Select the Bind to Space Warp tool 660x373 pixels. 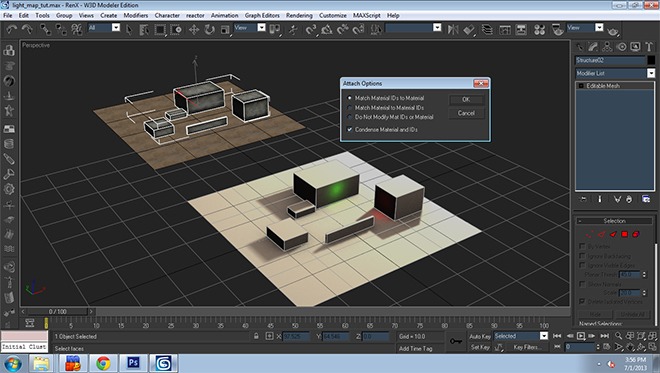coord(77,29)
